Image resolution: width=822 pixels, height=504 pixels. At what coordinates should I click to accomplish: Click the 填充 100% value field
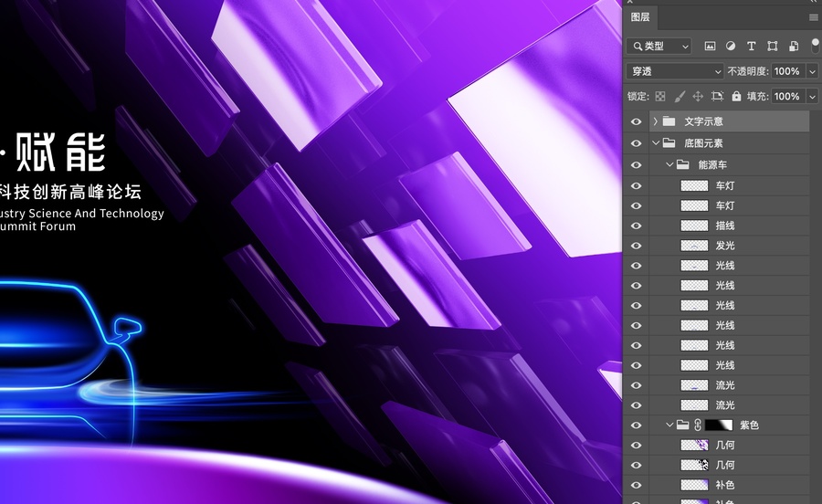pos(788,97)
